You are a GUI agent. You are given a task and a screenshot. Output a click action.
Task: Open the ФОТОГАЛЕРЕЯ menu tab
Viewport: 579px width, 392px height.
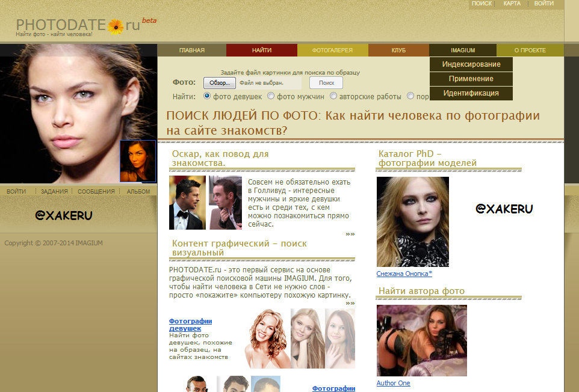tap(332, 50)
